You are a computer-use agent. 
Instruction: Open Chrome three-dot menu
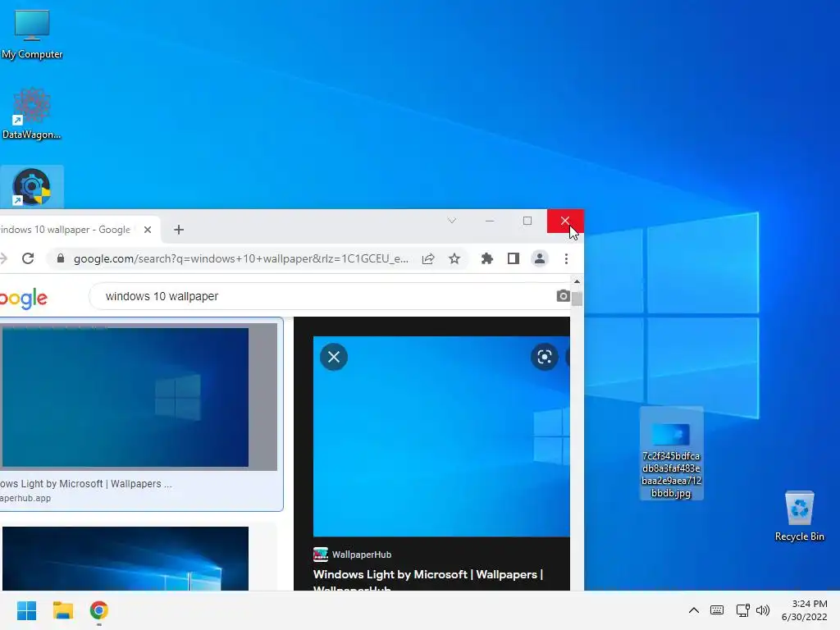566,258
